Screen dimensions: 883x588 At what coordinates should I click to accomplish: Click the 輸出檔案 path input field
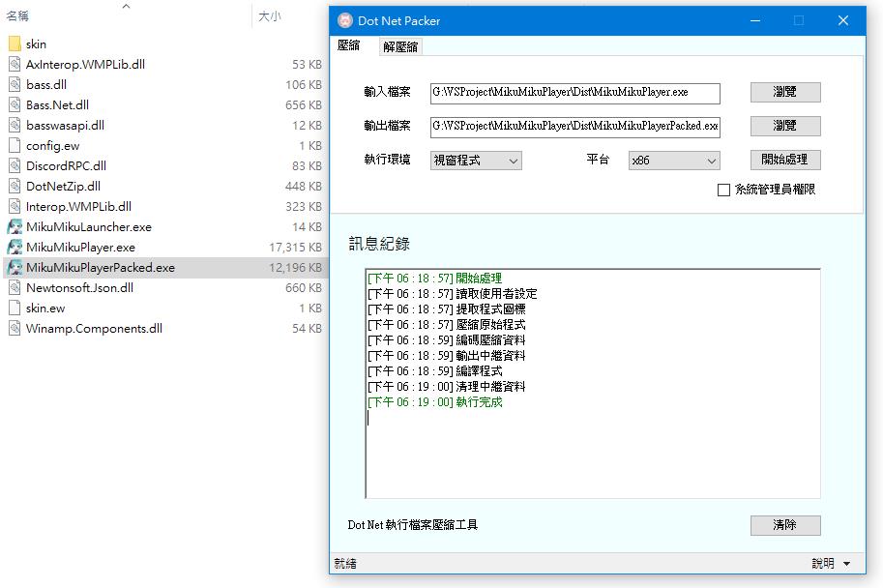point(574,127)
